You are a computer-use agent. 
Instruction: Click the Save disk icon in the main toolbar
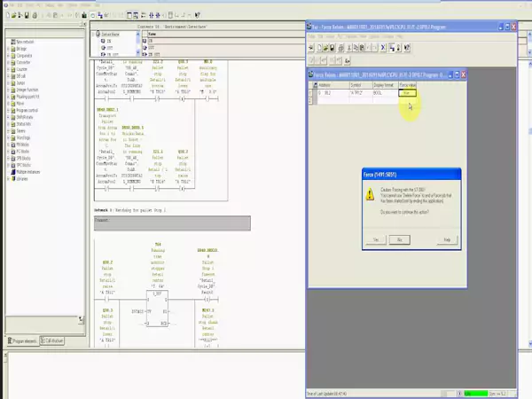(27, 15)
